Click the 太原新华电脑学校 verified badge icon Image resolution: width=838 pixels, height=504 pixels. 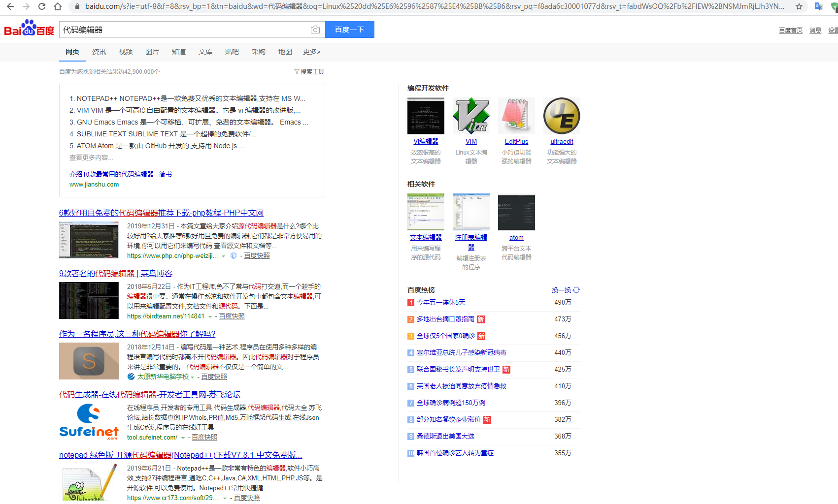[x=131, y=377]
